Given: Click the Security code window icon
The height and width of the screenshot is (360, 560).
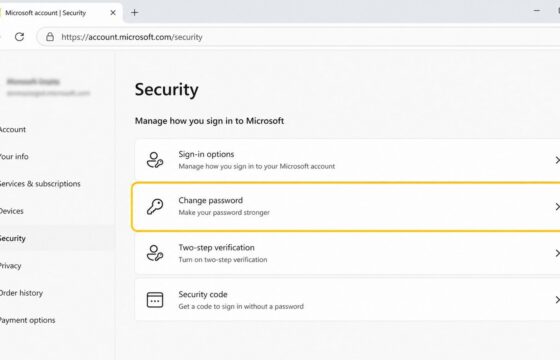Looking at the screenshot, I should [x=155, y=300].
